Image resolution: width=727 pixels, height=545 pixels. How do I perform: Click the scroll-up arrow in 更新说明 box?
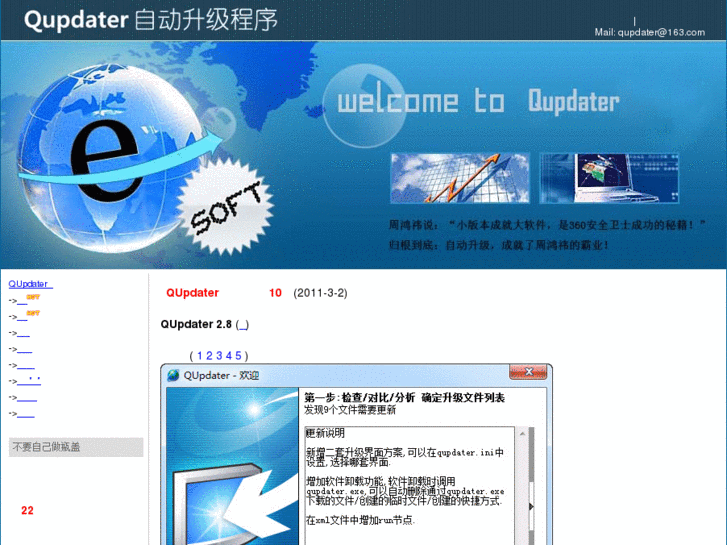click(x=523, y=434)
